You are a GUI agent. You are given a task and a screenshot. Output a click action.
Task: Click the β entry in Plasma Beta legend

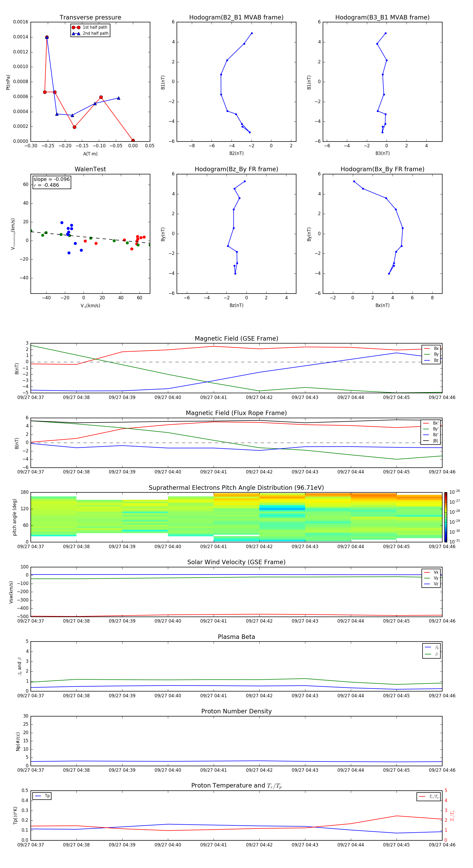click(x=431, y=654)
